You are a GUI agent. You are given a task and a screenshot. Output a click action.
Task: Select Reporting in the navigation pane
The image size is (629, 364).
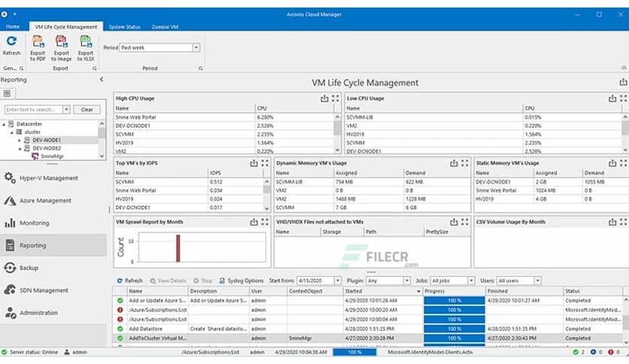[x=53, y=245]
